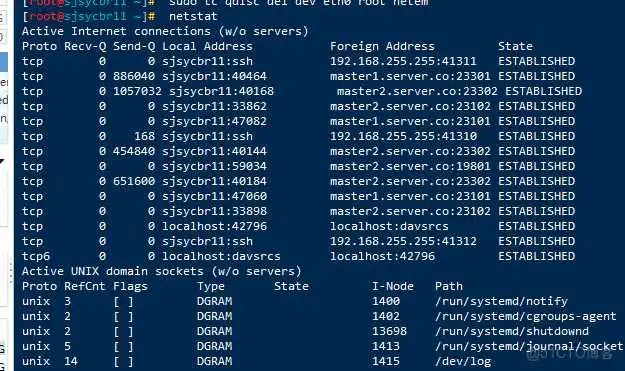Viewport: 625px width, 371px height.
Task: Click the Recv-Q column header
Action: tap(85, 47)
